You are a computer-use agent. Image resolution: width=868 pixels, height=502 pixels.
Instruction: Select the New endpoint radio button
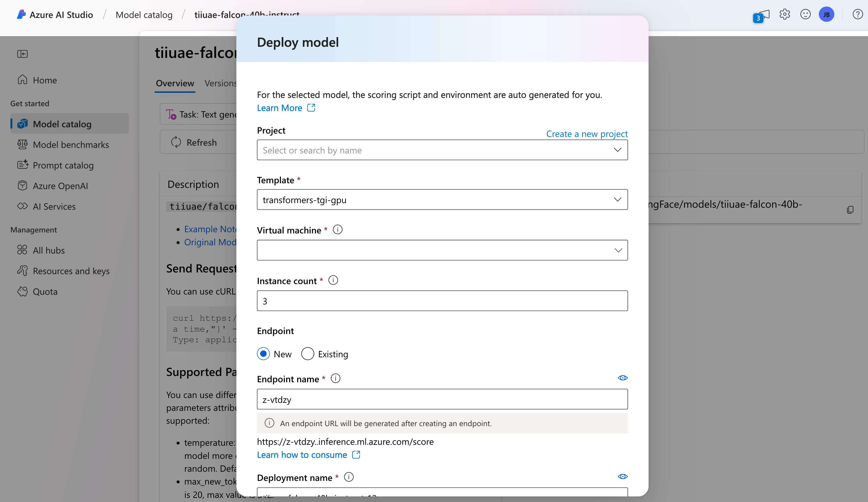point(263,354)
